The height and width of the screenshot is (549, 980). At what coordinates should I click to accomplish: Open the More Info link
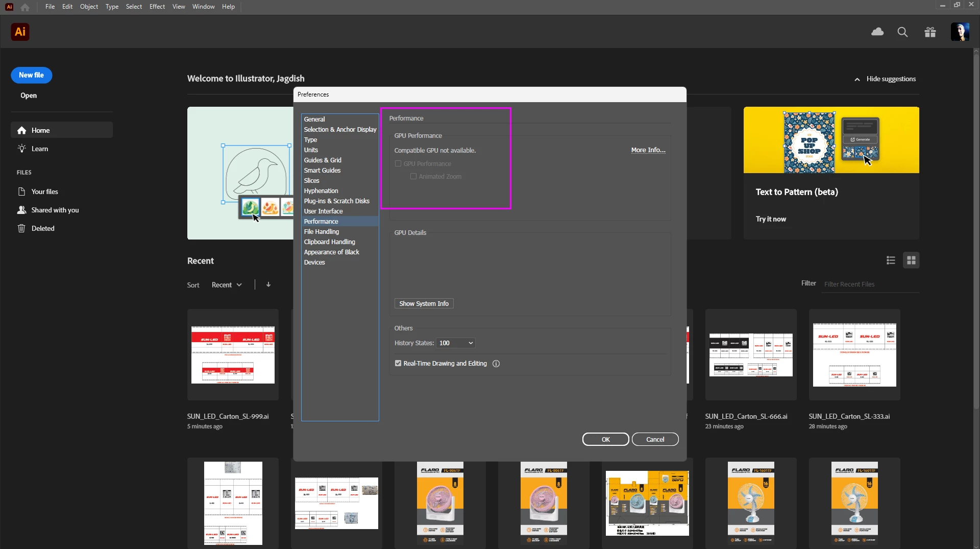pyautogui.click(x=648, y=150)
